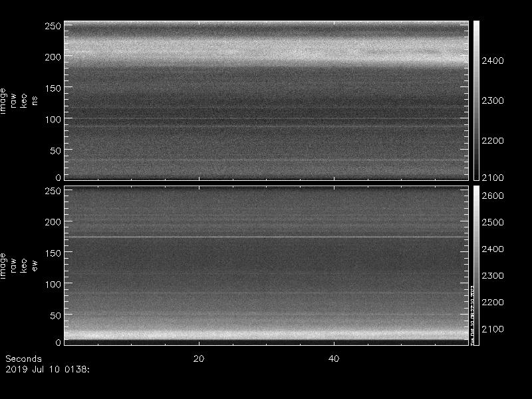Select the '2300' label on upper color bar
Screen dimensions: 532x399
(493, 100)
